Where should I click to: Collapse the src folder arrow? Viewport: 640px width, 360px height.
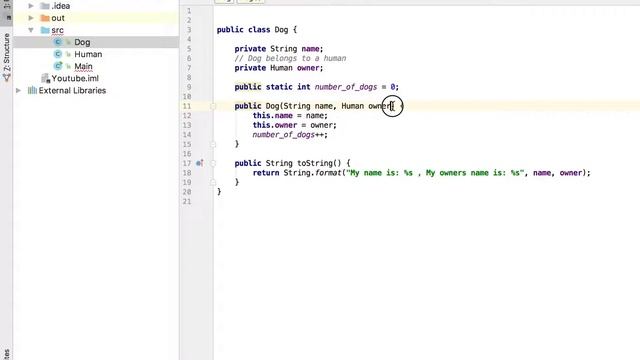[31, 30]
